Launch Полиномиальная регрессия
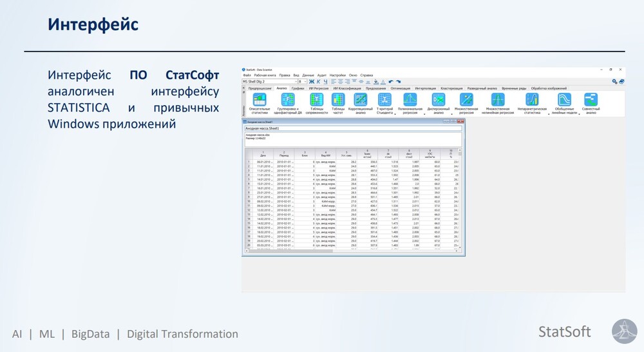The width and height of the screenshot is (644, 352). point(410,103)
